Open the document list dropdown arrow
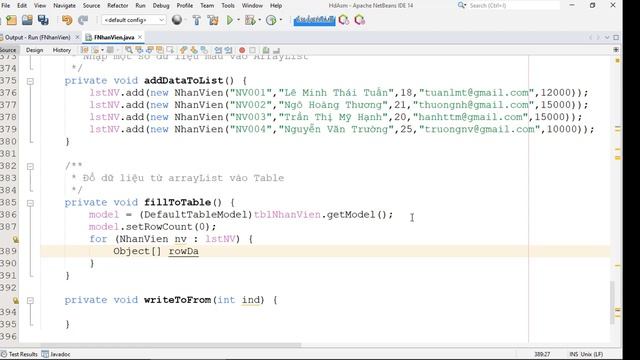The height and width of the screenshot is (360, 640). click(x=607, y=37)
